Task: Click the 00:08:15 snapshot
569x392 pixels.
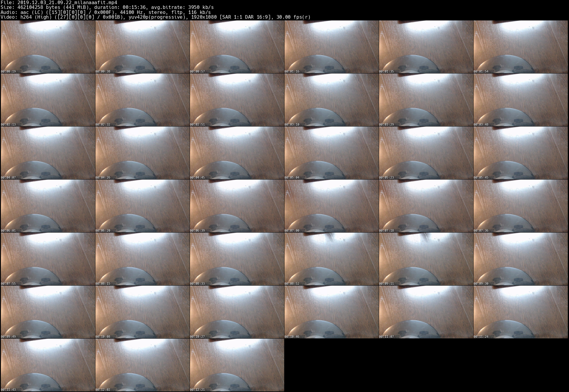Action: click(142, 259)
